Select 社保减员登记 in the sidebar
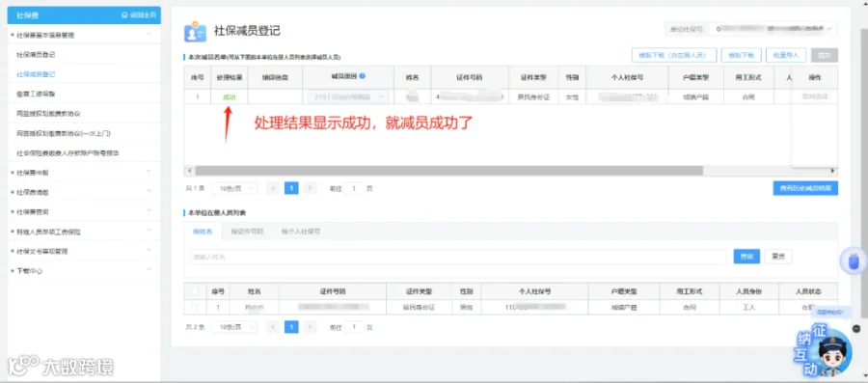This screenshot has width=868, height=383. pos(36,74)
